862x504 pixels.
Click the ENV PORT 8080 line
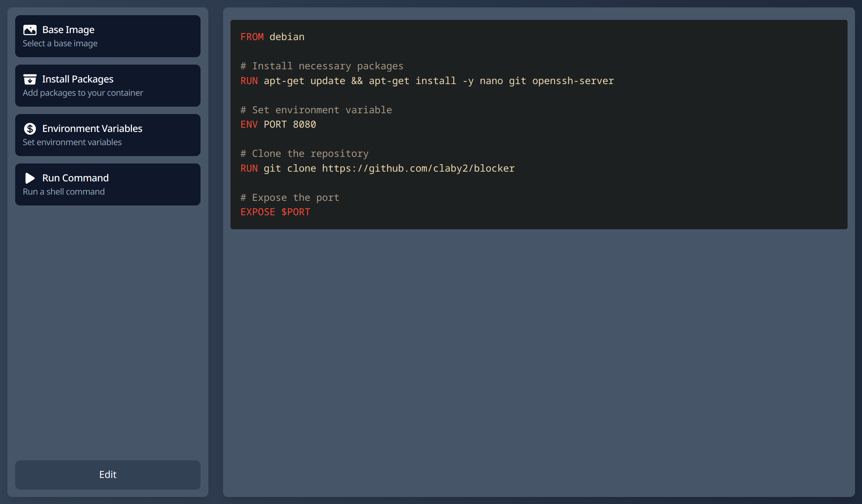click(x=278, y=125)
